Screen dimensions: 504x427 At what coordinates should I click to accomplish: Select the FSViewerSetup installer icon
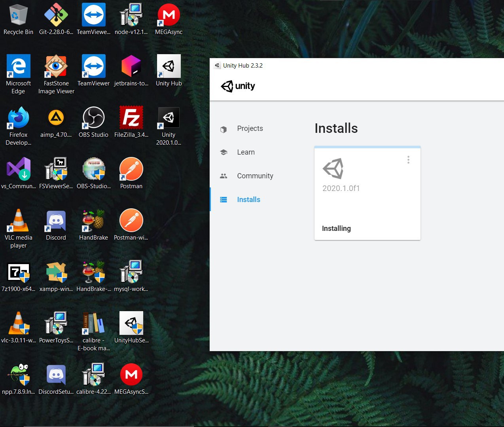coord(56,173)
